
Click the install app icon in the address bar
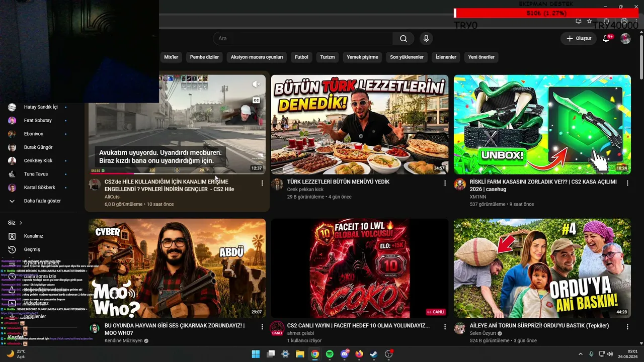(x=579, y=21)
